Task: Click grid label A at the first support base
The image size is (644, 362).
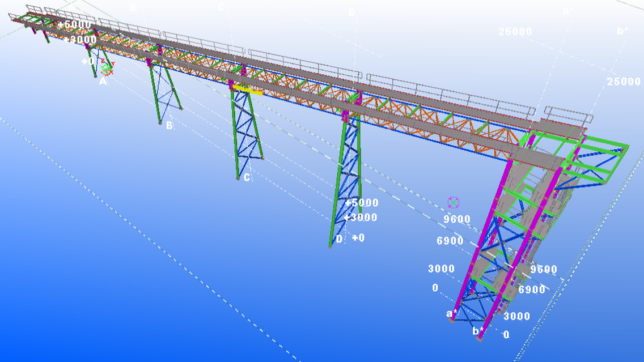Action: [103, 82]
